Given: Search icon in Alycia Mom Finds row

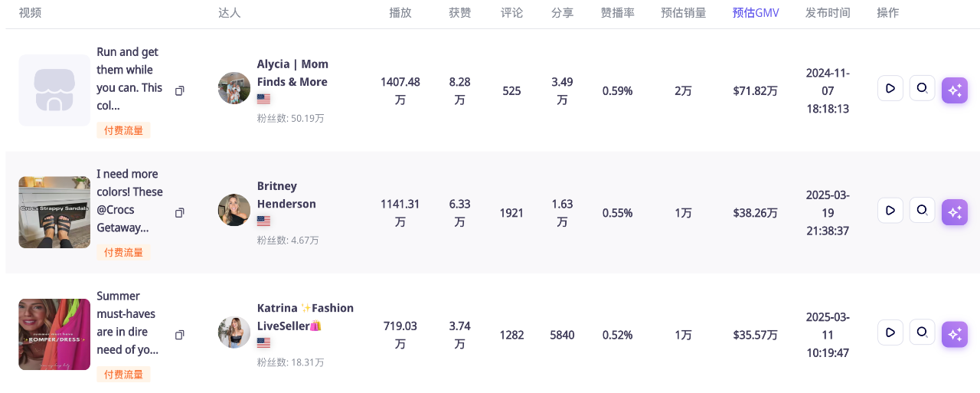Looking at the screenshot, I should coord(922,89).
